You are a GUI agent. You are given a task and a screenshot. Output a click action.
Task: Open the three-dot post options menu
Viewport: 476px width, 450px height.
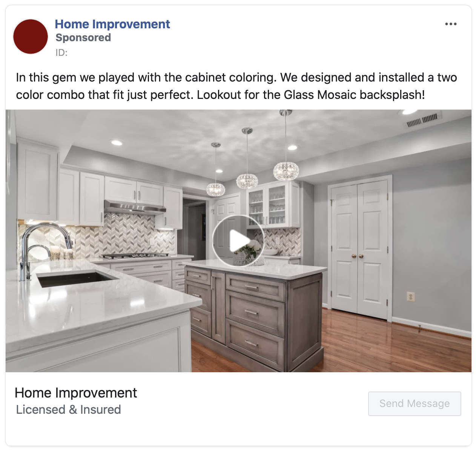[451, 24]
